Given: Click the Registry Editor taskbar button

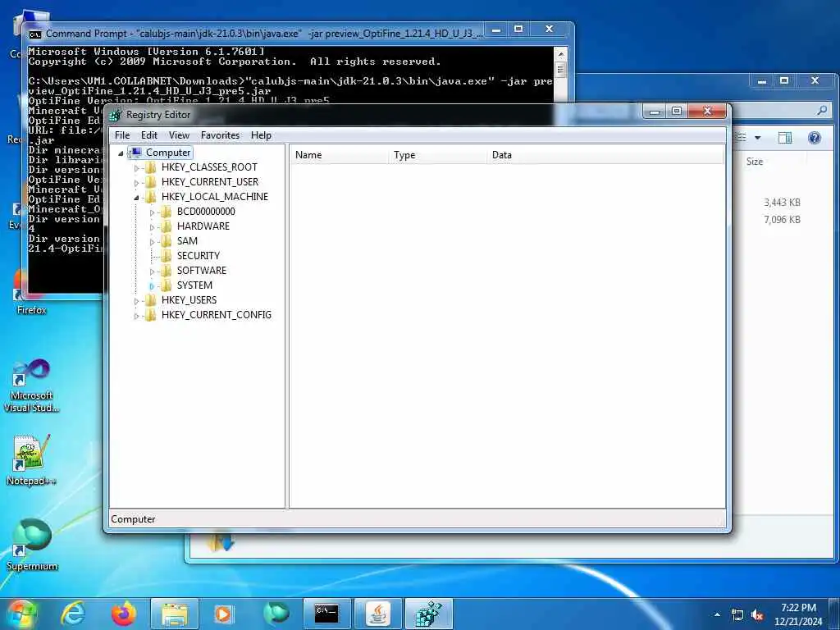Looking at the screenshot, I should (428, 614).
